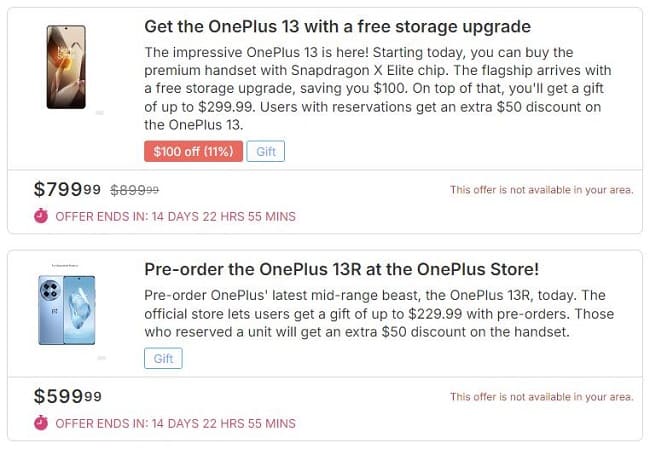Click the unavailable-in-your-area notice beside $599.99

coord(541,397)
